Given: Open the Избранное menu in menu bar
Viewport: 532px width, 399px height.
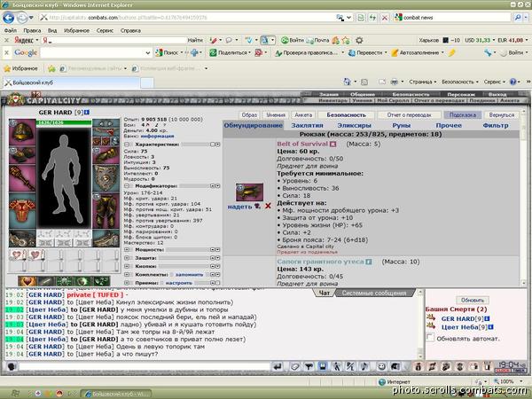Looking at the screenshot, I should 76,30.
